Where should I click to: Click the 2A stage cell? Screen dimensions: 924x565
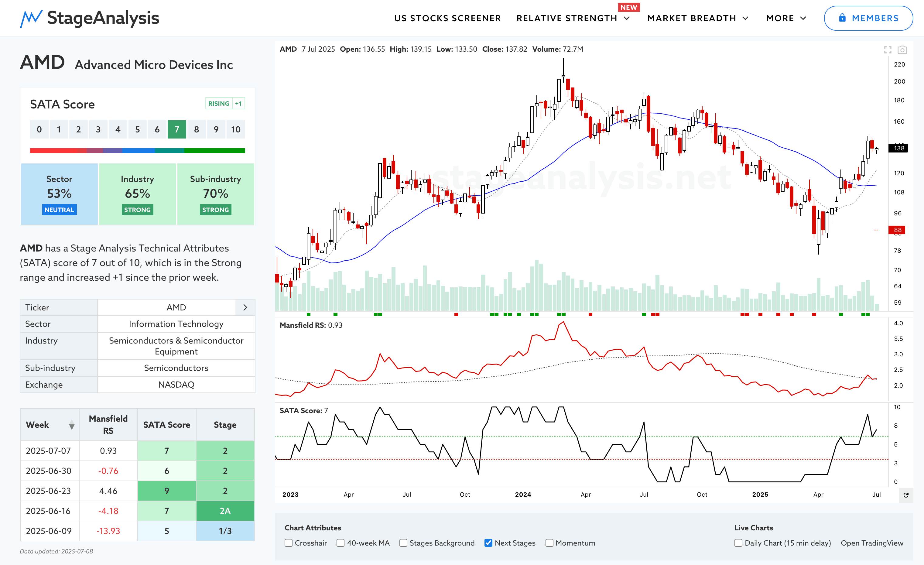tap(225, 511)
